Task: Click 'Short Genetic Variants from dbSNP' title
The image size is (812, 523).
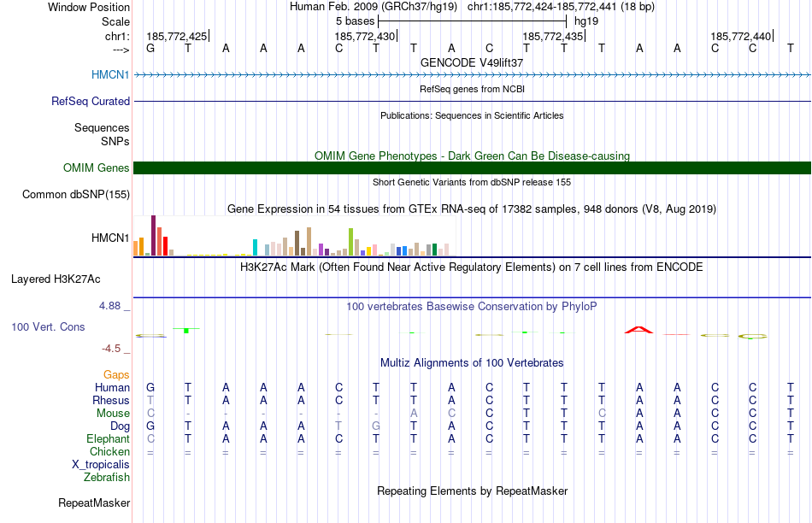Action: click(472, 182)
